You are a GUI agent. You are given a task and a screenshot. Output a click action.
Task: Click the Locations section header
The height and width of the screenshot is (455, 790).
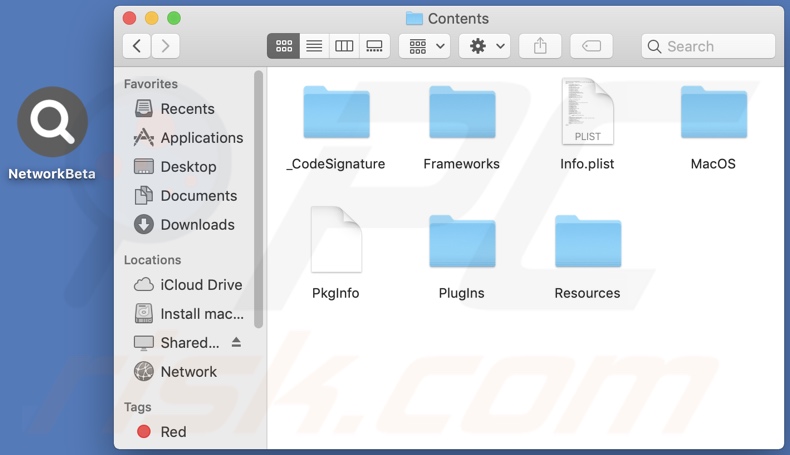tap(152, 260)
